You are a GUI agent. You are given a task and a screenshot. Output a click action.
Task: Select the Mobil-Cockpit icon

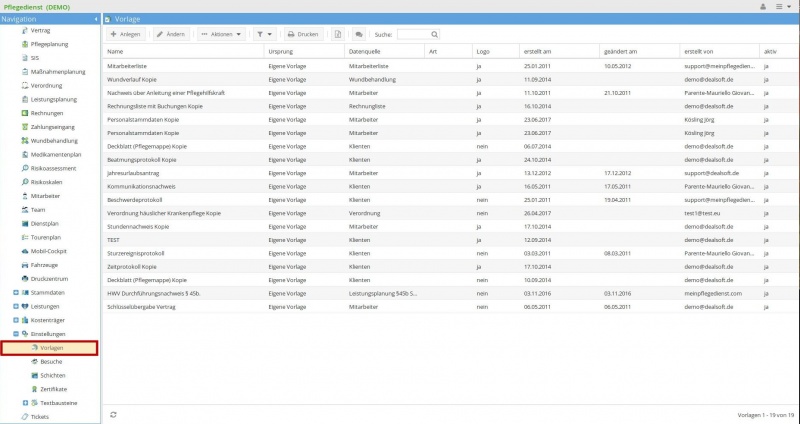click(25, 251)
